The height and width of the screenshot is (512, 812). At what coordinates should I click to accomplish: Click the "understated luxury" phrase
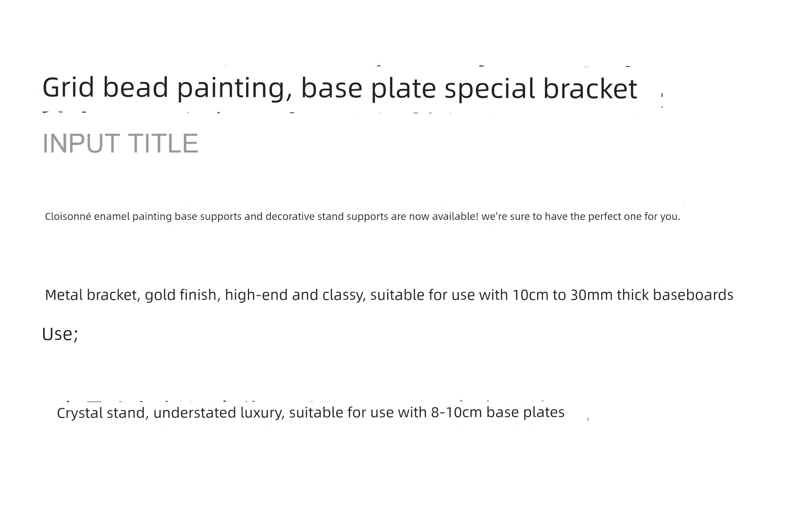pos(217,413)
